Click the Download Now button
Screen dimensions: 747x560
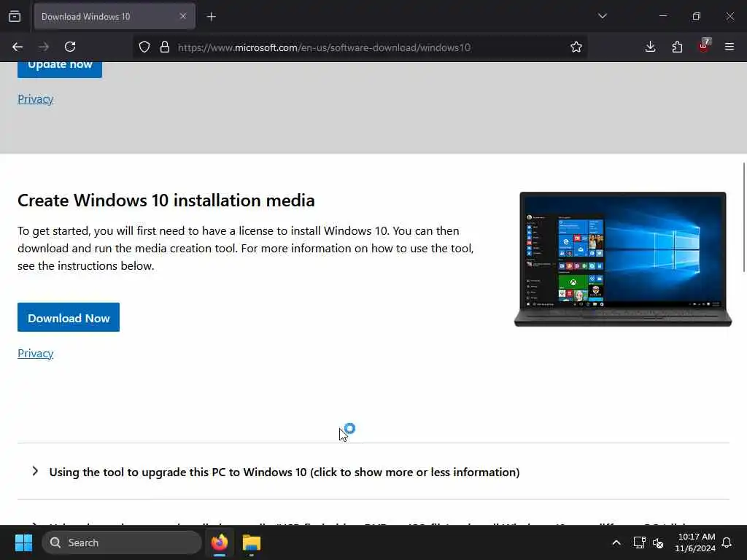tap(69, 317)
